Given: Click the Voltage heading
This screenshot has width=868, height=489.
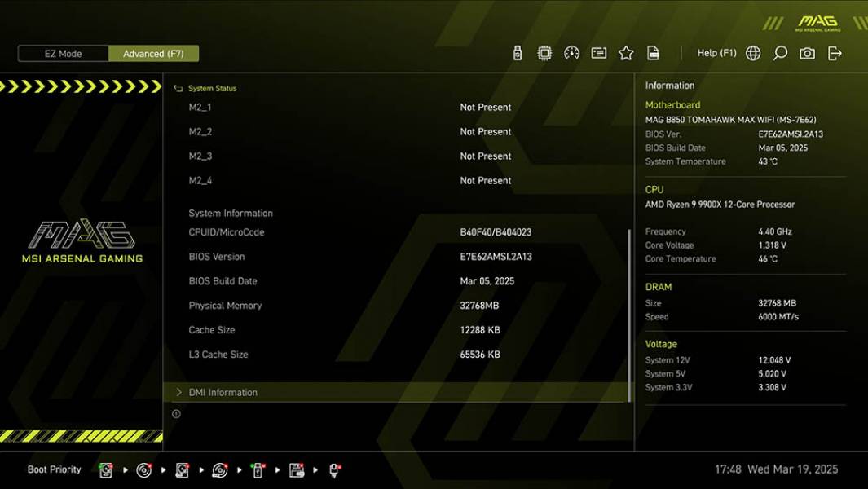Looking at the screenshot, I should (x=661, y=344).
